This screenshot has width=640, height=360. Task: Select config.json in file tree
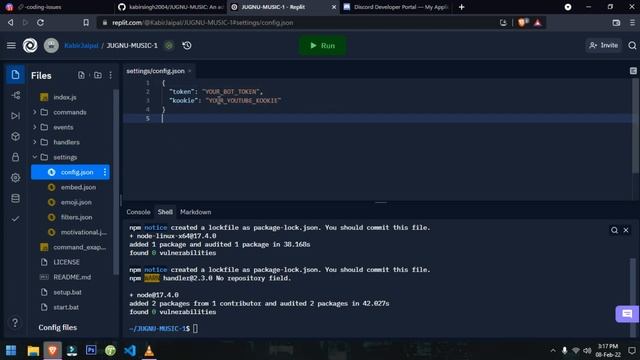click(70, 172)
